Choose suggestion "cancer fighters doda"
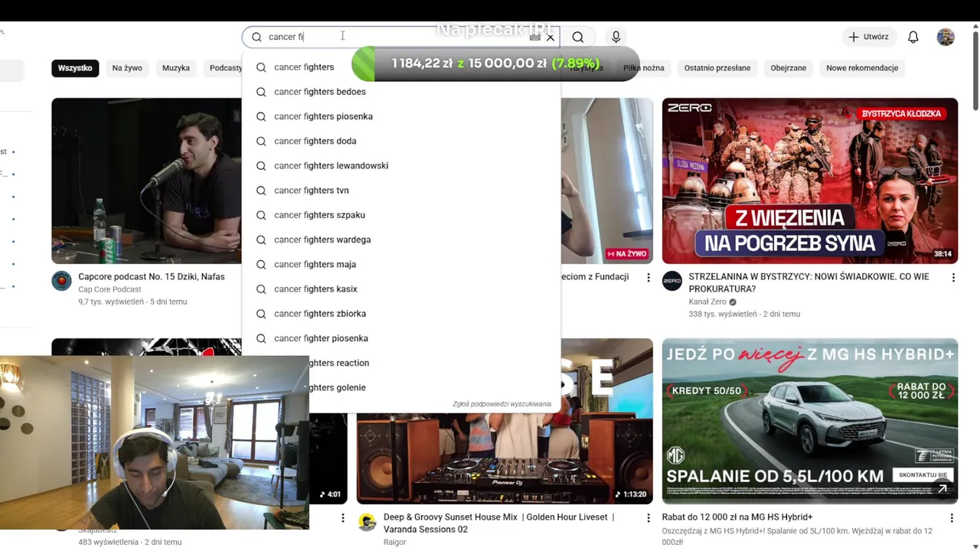The height and width of the screenshot is (551, 980). coord(401,141)
